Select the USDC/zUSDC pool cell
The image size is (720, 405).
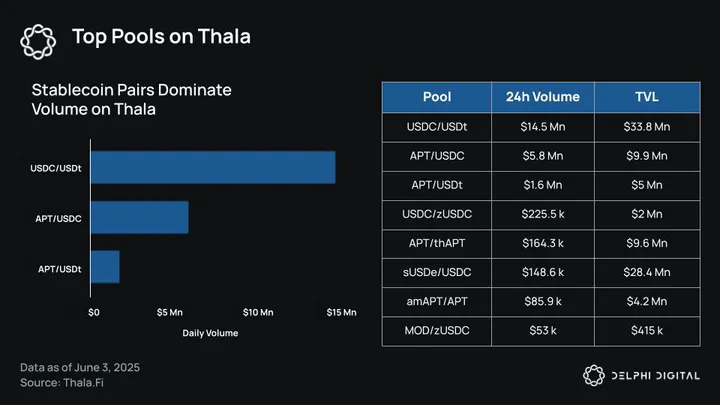(437, 214)
